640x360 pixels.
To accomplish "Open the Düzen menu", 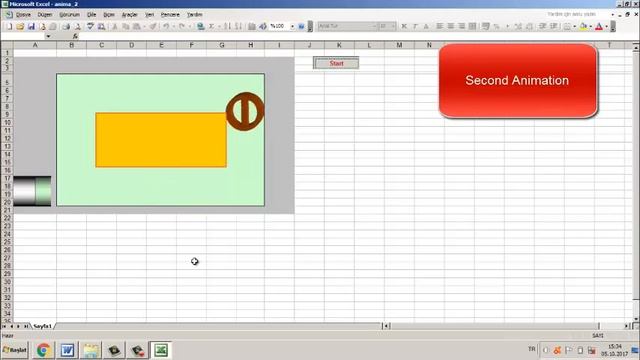I will 45,15.
